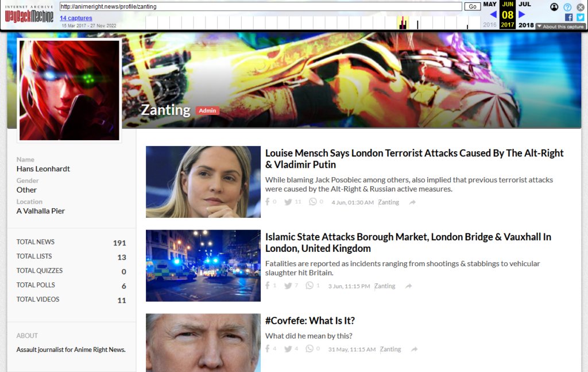Click the Assault journalist about text
588x372 pixels.
[71, 350]
